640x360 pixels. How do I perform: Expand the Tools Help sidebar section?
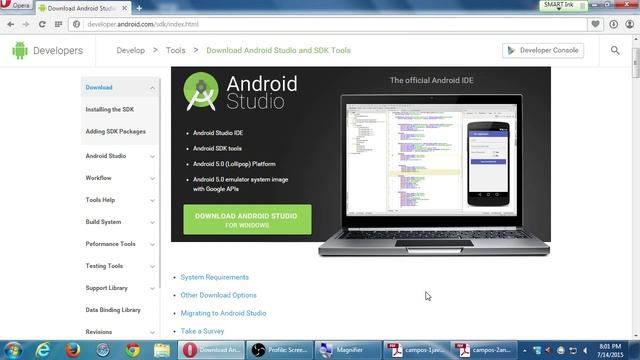pyautogui.click(x=152, y=200)
